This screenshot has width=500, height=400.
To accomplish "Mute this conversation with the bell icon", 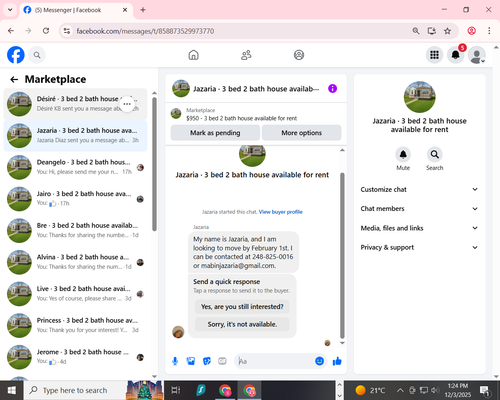I will pyautogui.click(x=403, y=154).
